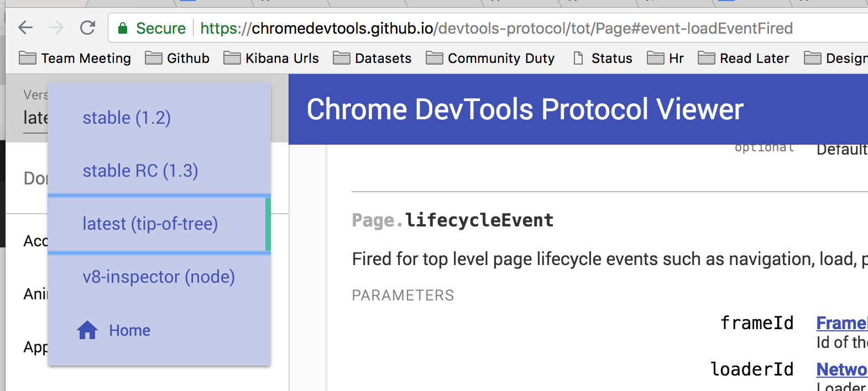
Task: Open the Datasets bookmark folder
Action: click(372, 58)
